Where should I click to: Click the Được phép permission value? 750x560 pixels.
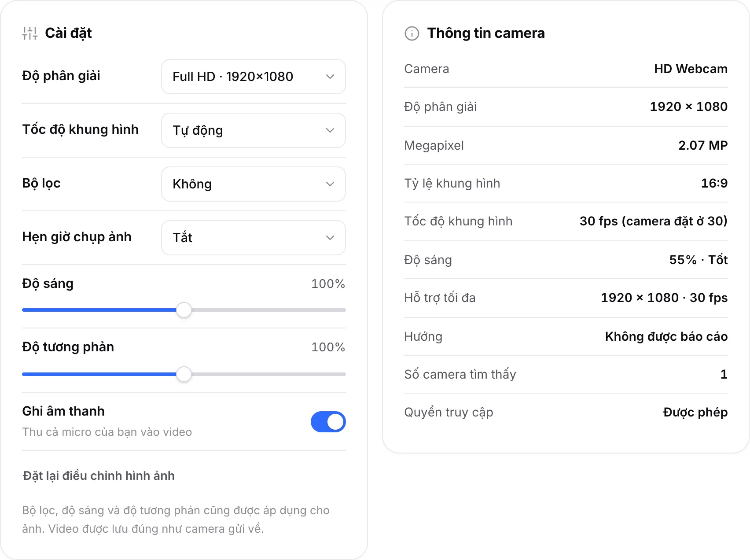(x=695, y=412)
